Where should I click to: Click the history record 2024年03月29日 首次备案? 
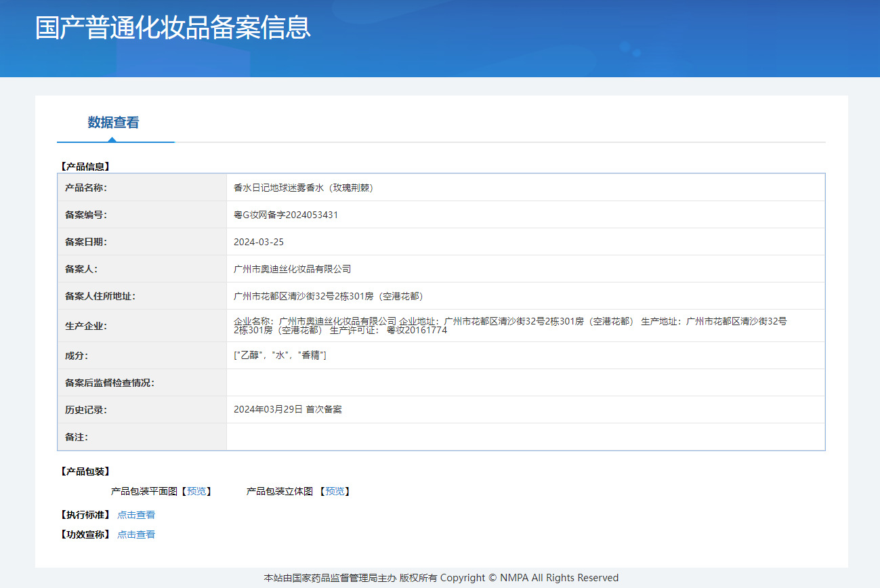288,410
